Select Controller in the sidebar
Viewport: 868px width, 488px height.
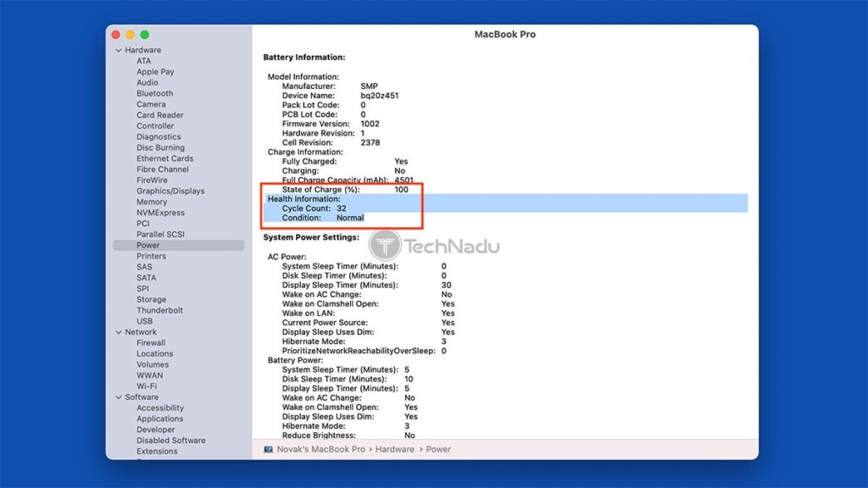click(156, 126)
